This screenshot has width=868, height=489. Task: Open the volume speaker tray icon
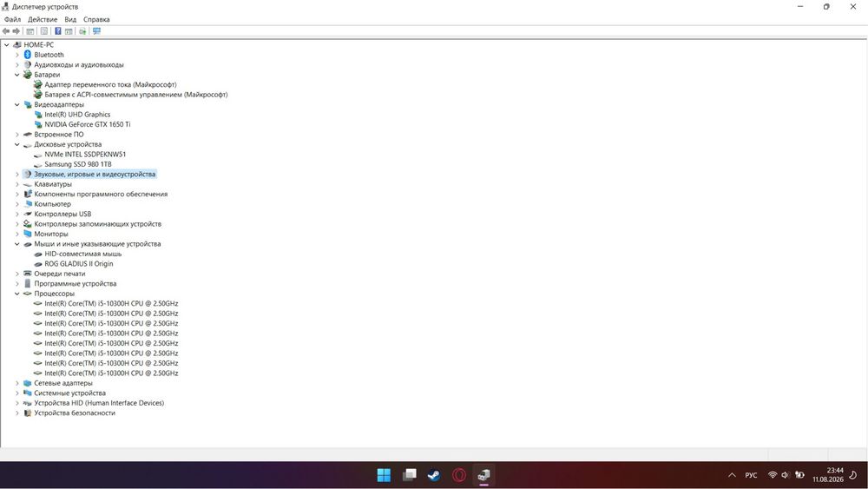[785, 474]
